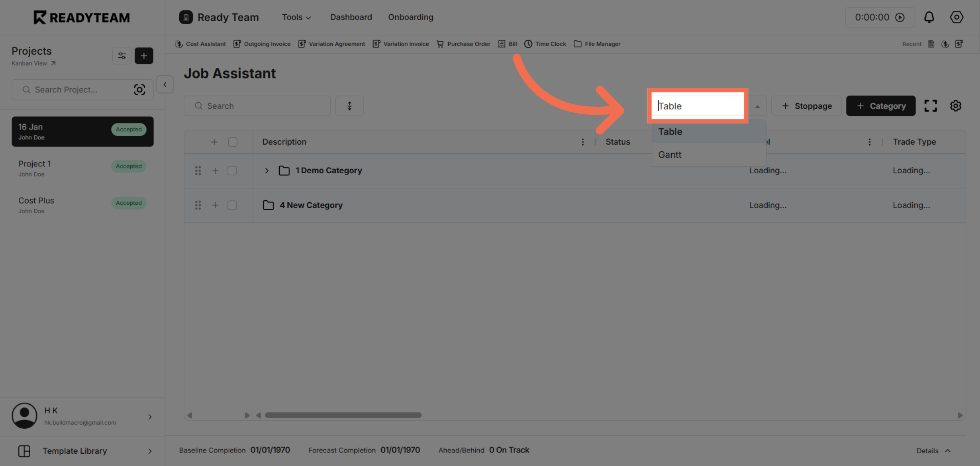Image resolution: width=980 pixels, height=466 pixels.
Task: Add a new Category with the Category button
Action: [x=881, y=105]
